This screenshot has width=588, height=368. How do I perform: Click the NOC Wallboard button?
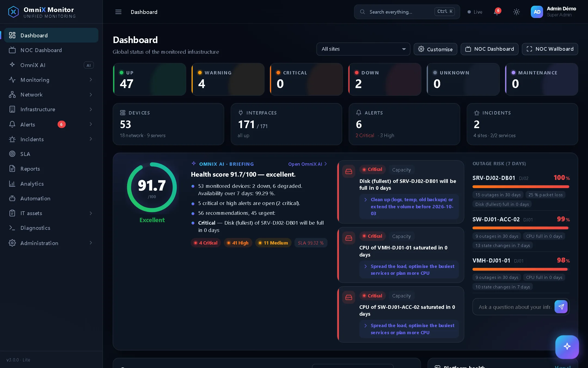pos(550,49)
